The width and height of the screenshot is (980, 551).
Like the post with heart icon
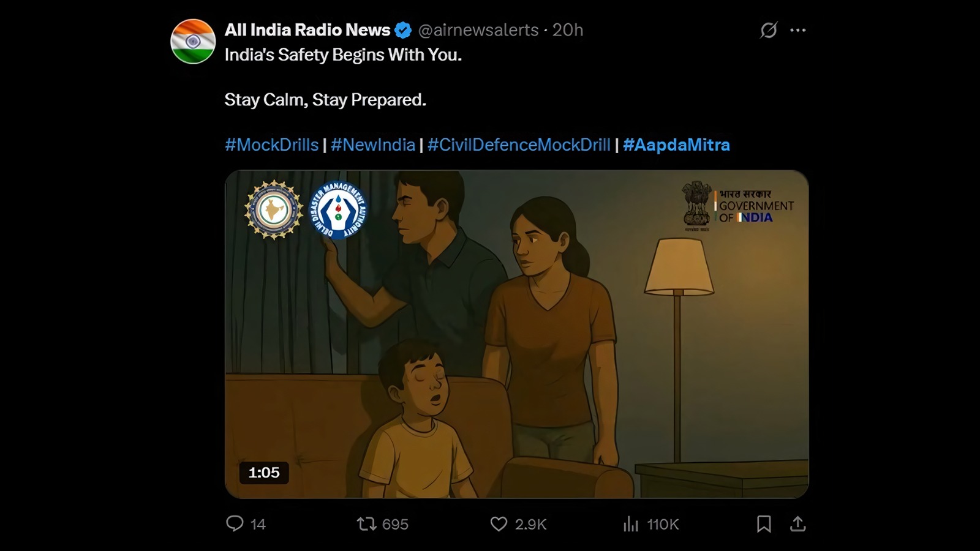click(x=499, y=523)
